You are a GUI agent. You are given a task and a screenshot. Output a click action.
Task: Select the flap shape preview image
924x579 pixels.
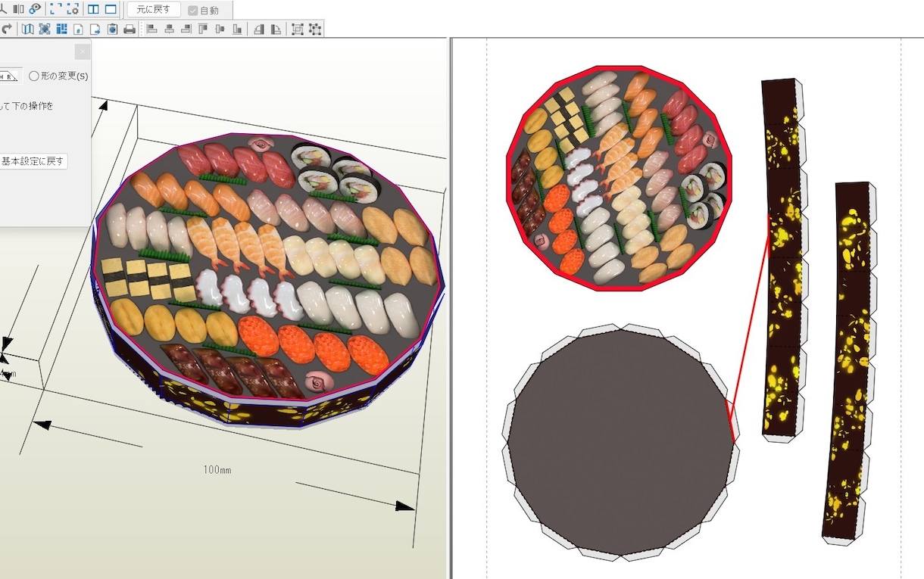point(9,76)
